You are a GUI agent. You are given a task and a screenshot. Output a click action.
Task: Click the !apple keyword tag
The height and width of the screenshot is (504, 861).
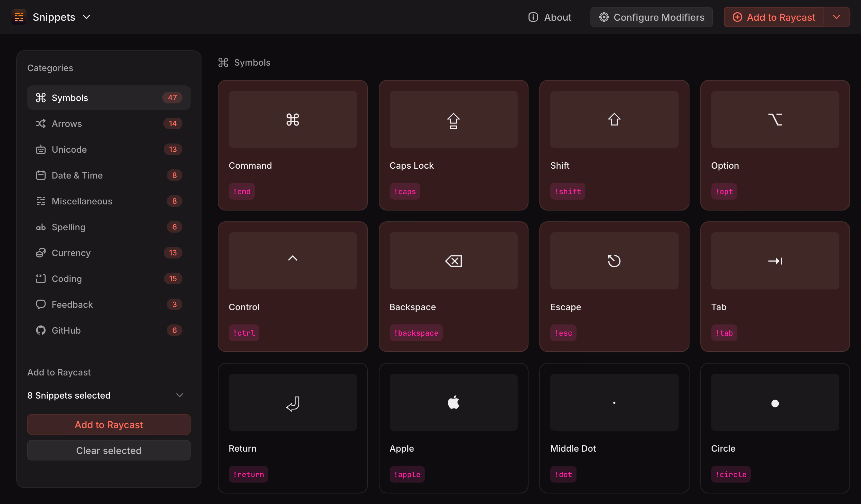click(x=407, y=474)
